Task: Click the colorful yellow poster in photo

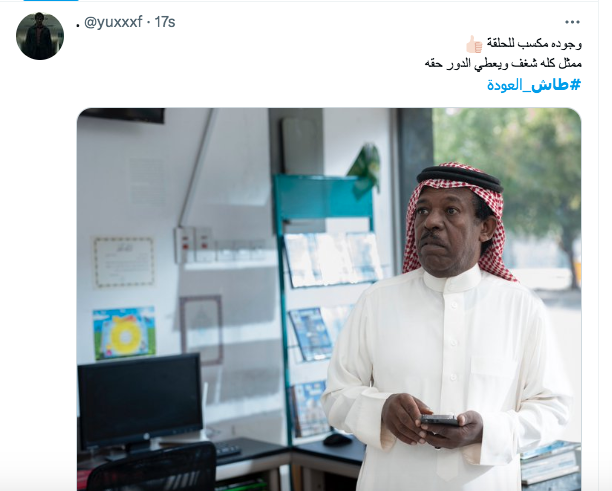Action: coord(124,333)
